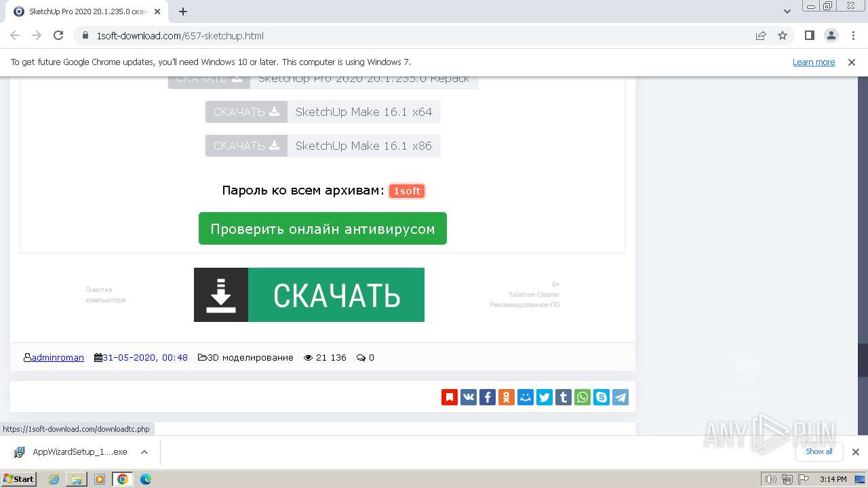This screenshot has height=488, width=868.
Task: Expand AppWizardSetup download options
Action: 144,452
